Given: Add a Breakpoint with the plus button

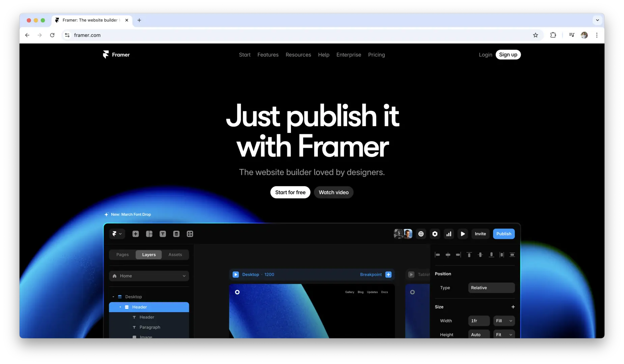Looking at the screenshot, I should (389, 274).
